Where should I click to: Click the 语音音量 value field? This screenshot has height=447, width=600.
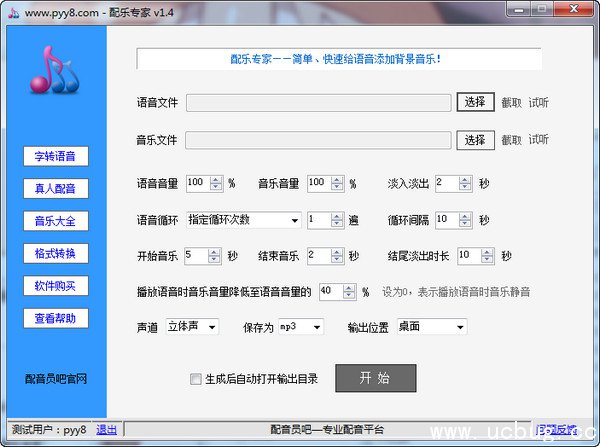[x=195, y=183]
